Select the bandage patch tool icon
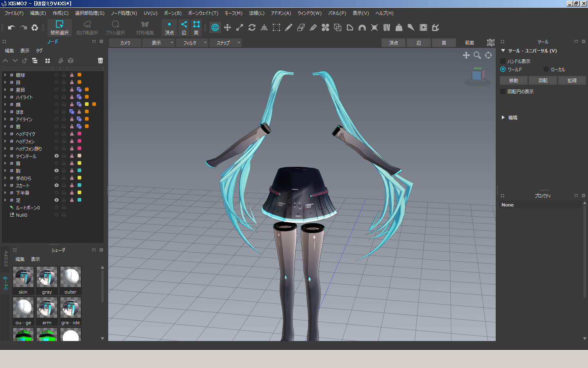This screenshot has height=368, width=588. coord(325,27)
